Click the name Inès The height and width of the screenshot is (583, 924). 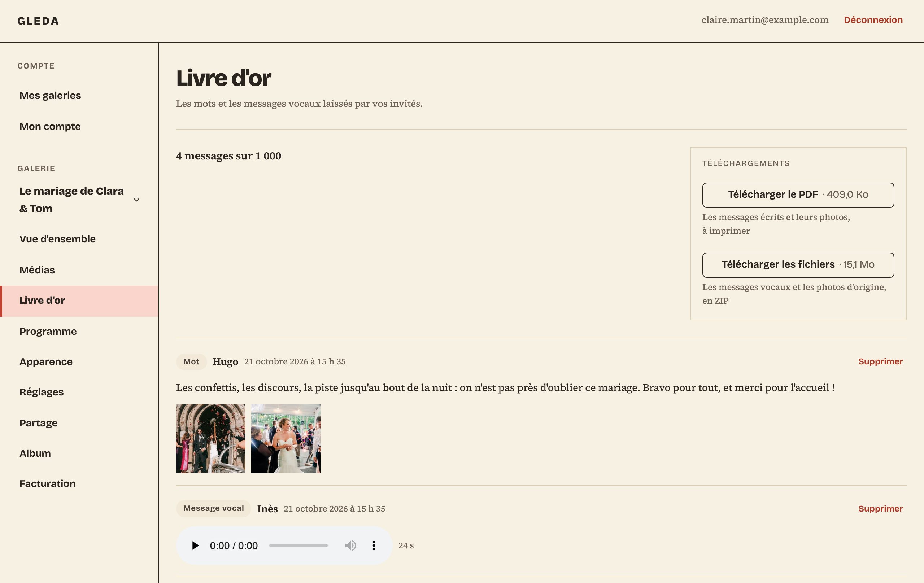click(x=267, y=509)
